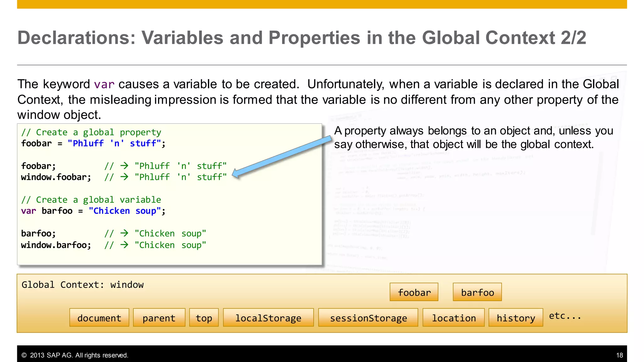Click the history property box

(x=516, y=317)
